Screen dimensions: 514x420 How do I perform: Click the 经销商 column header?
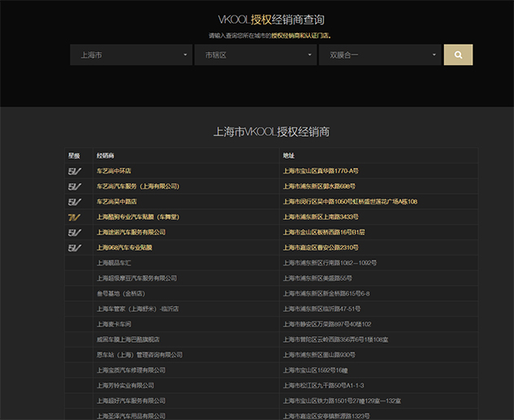click(106, 155)
